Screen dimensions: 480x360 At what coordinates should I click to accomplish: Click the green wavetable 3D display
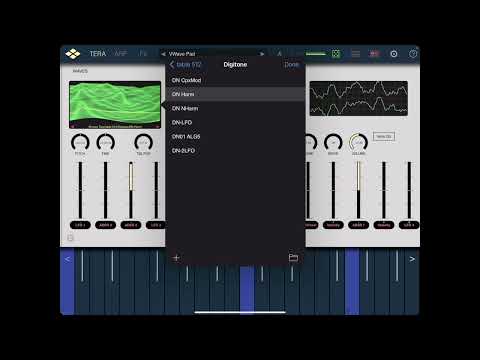(x=115, y=105)
